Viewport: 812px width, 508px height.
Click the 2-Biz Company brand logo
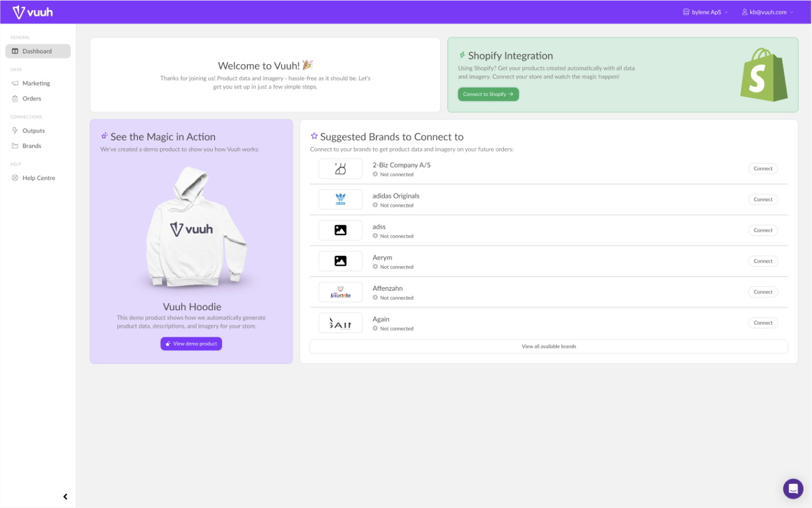click(340, 169)
